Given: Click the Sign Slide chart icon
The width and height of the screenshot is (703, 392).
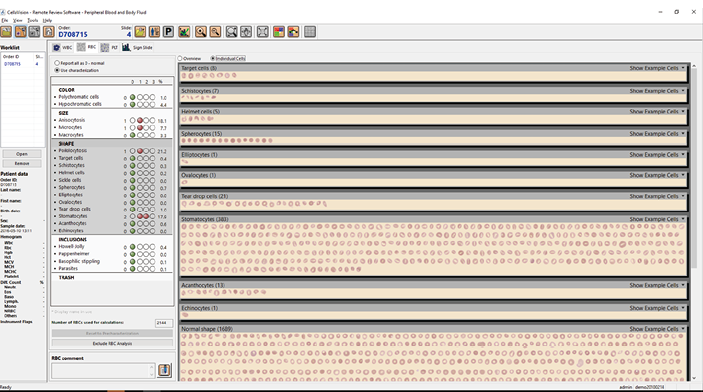Looking at the screenshot, I should [126, 47].
